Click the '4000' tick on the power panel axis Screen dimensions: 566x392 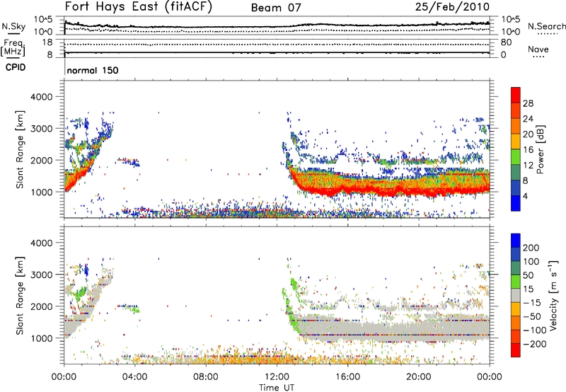[x=42, y=97]
